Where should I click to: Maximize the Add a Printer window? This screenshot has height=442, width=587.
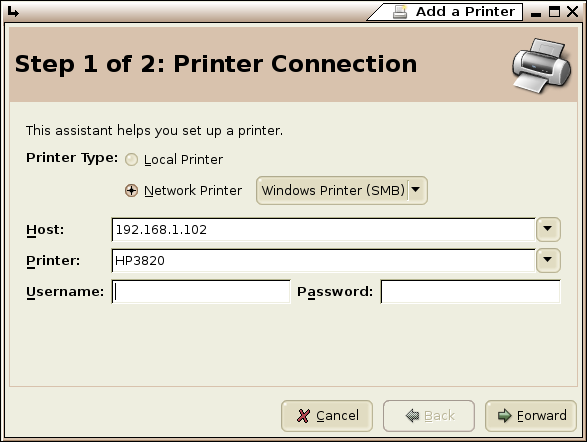tap(554, 12)
